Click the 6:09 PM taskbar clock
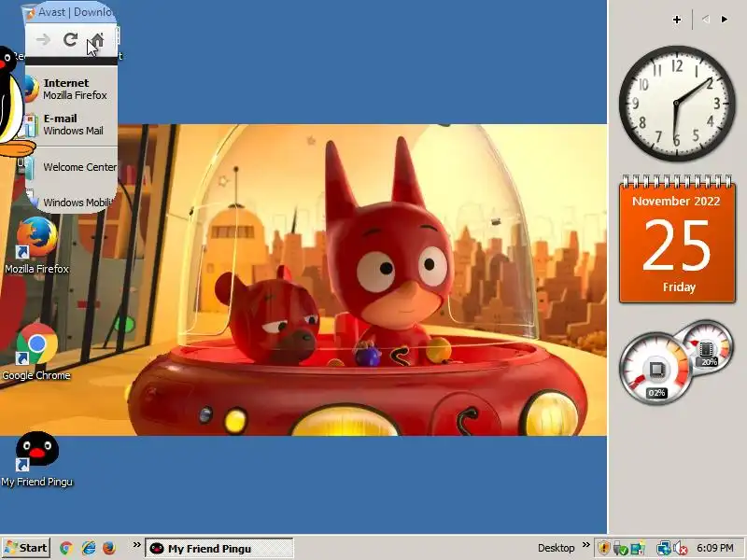The image size is (747, 560). (x=715, y=548)
